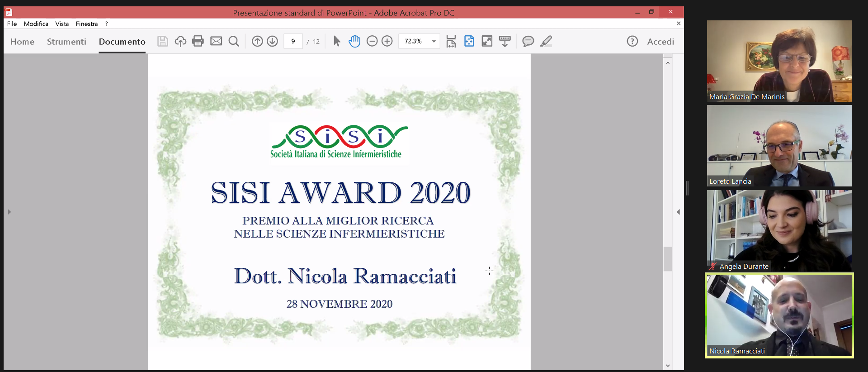Click the '28 NOVEMBRE 2020' date text

click(x=340, y=304)
